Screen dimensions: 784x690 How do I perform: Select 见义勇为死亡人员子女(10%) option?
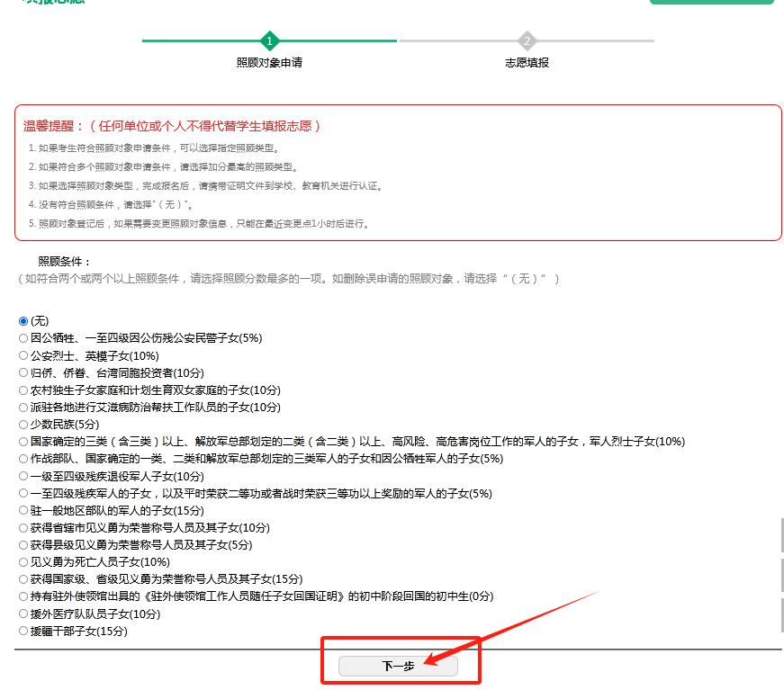(x=23, y=562)
